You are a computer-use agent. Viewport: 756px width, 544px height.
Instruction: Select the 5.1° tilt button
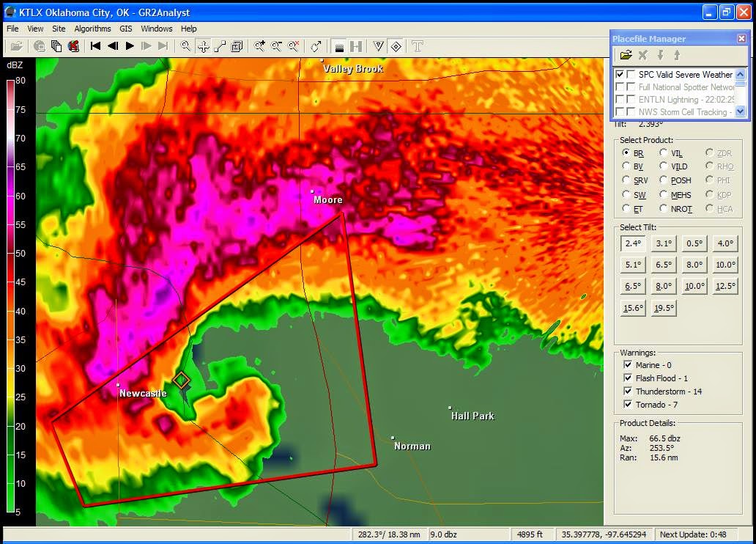pos(633,265)
